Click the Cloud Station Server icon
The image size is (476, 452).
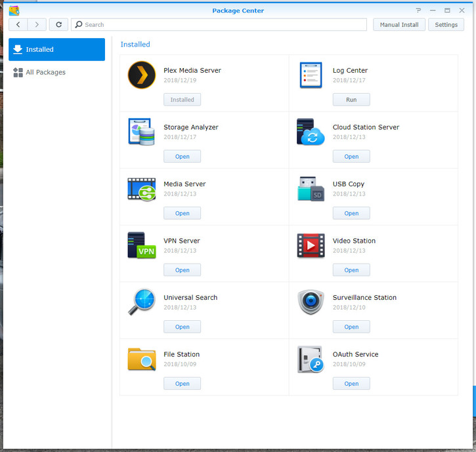311,132
